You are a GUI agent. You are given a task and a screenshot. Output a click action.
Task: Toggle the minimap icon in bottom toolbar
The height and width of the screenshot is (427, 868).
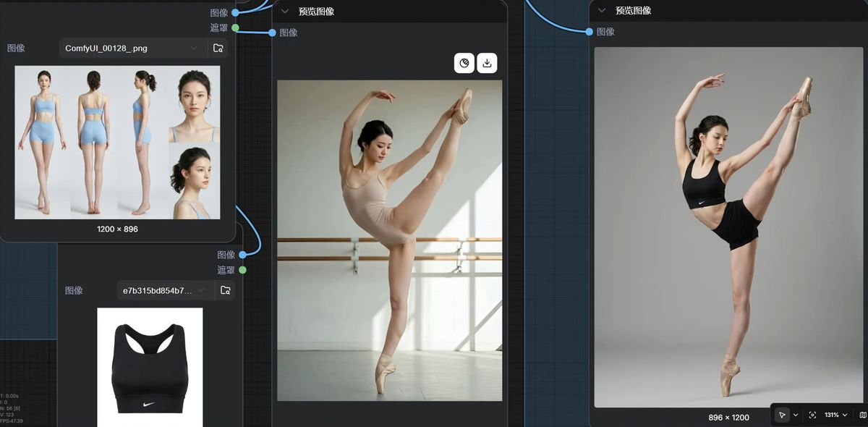coord(862,415)
